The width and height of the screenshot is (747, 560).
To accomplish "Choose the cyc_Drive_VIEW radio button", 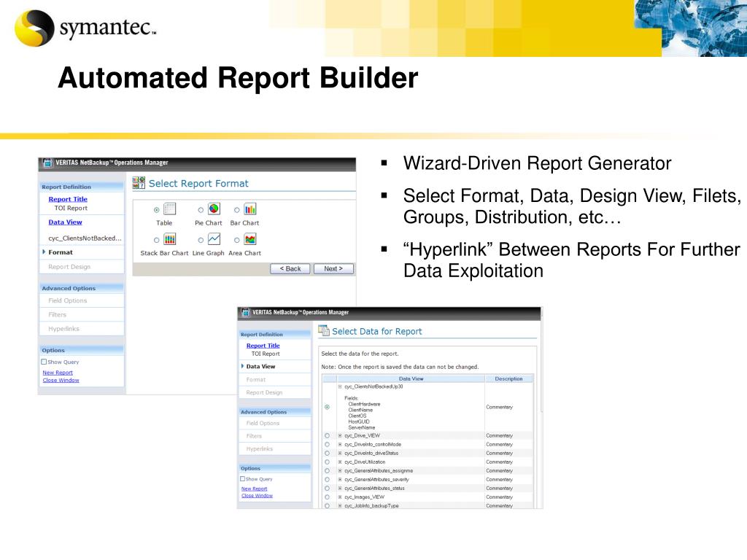I will [x=327, y=436].
